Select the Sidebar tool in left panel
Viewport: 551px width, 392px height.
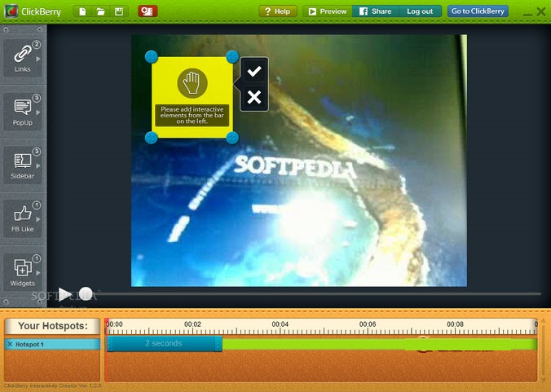[23, 163]
